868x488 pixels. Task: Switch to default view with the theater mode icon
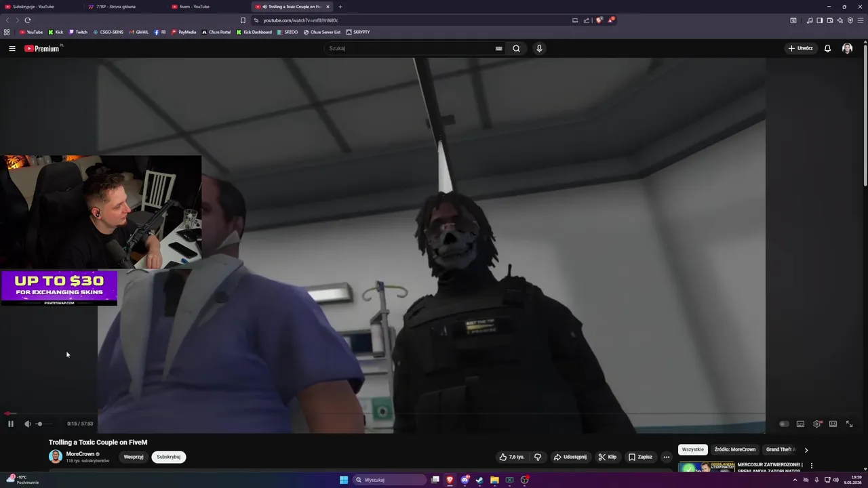833,424
